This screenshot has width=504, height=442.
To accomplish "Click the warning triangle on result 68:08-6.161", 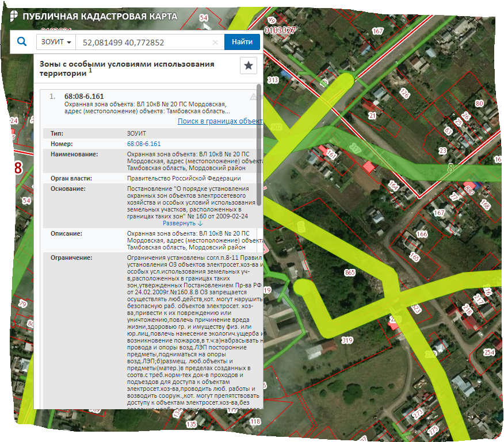I will tap(253, 97).
